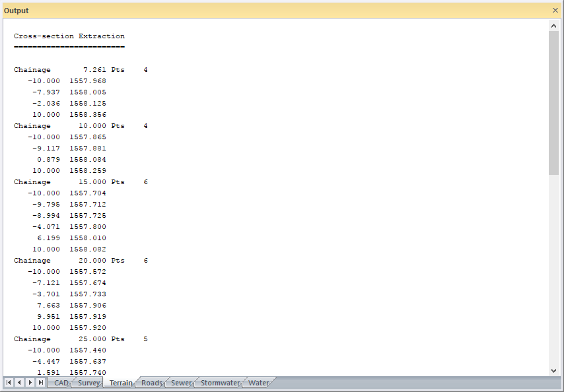Click the Chainage 25.000 line
The image size is (564, 392).
pos(81,339)
